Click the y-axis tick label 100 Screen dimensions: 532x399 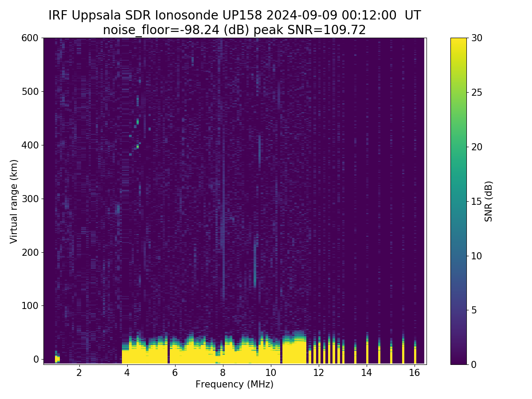(x=30, y=305)
